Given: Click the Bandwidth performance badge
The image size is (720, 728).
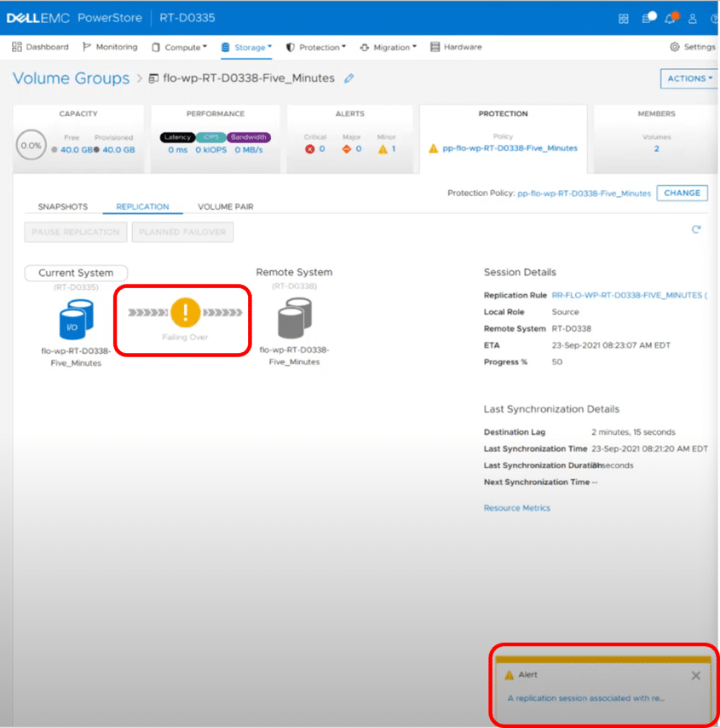Looking at the screenshot, I should click(249, 137).
